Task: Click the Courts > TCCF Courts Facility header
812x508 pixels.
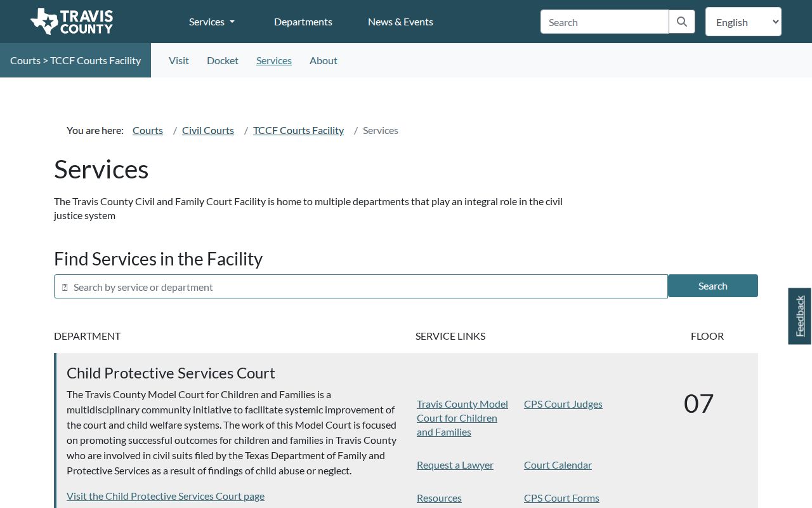Action: [x=75, y=60]
